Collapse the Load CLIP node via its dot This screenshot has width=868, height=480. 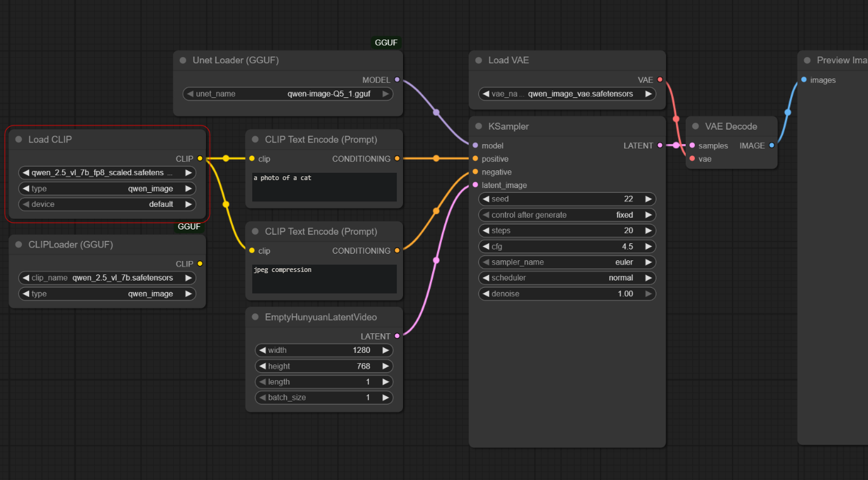coord(18,139)
